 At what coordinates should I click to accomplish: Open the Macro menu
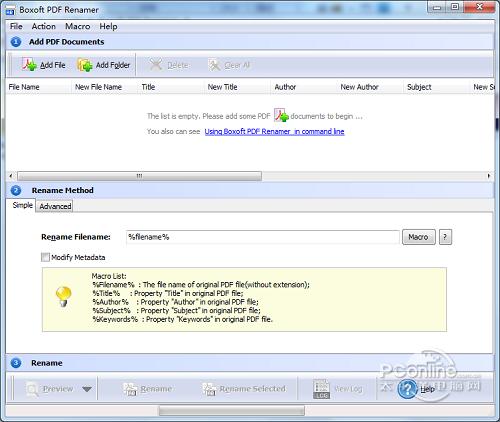(78, 26)
